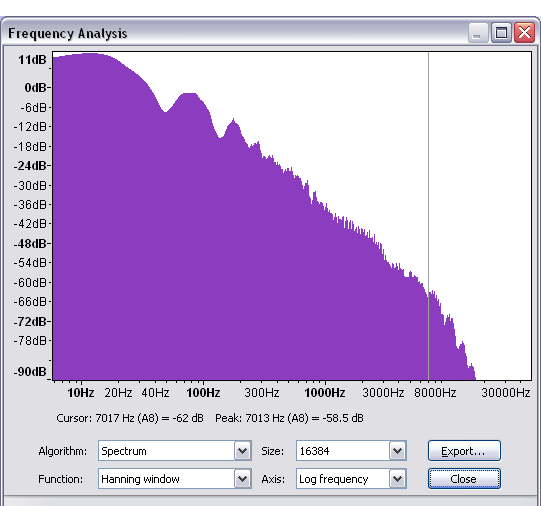541x506 pixels.
Task: Maximize the Frequency Analysis window
Action: (x=501, y=33)
